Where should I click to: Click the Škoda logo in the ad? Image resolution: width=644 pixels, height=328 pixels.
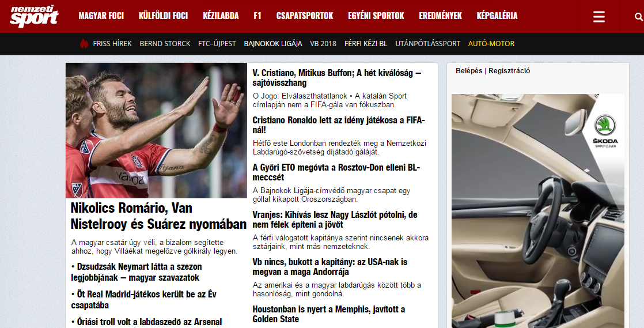(x=605, y=131)
